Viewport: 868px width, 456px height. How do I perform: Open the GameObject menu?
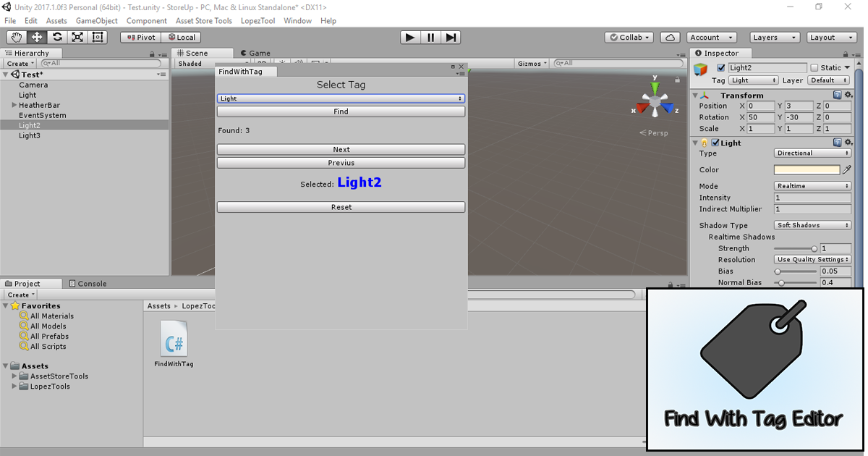pos(96,20)
